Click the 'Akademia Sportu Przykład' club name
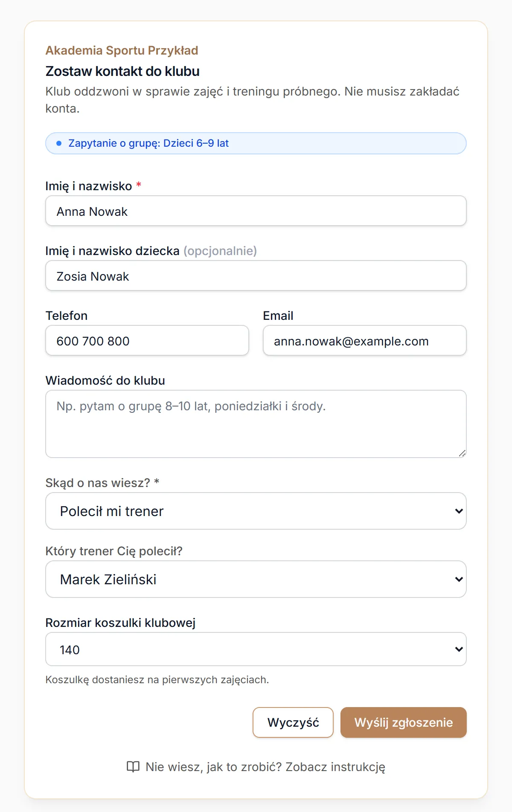The width and height of the screenshot is (512, 812). (122, 50)
